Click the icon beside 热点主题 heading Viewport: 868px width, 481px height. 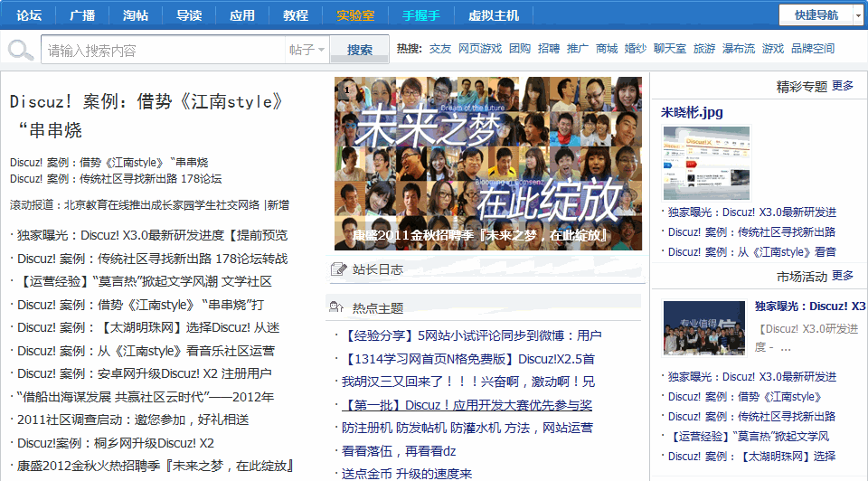click(x=338, y=308)
